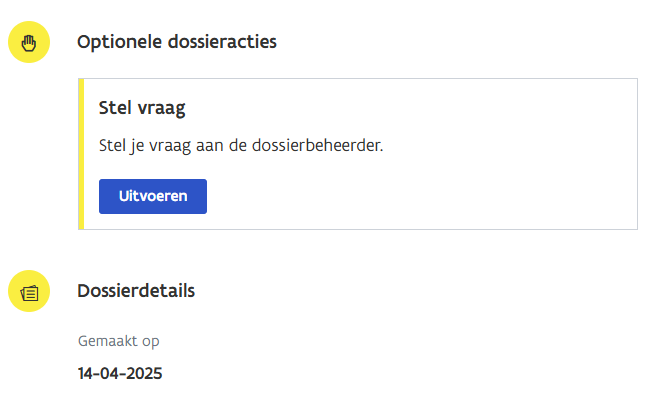The height and width of the screenshot is (404, 651).
Task: Click the 'Gemaakt op' label
Action: pyautogui.click(x=118, y=341)
